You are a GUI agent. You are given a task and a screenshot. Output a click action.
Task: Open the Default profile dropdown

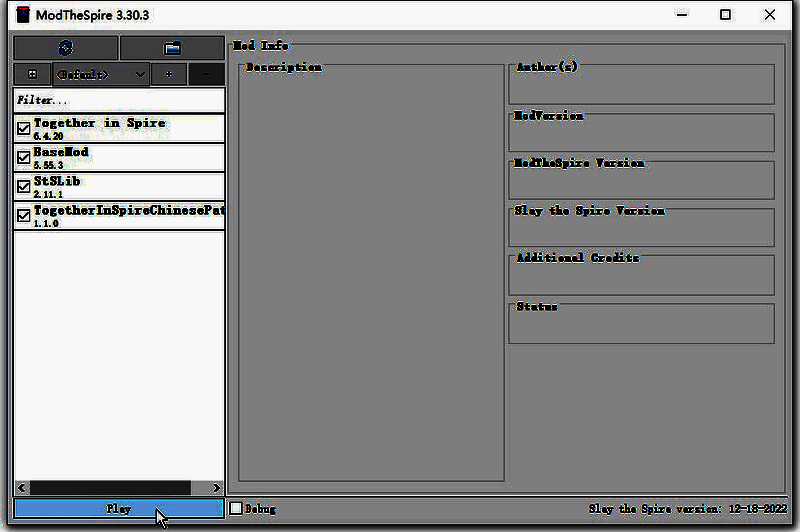coord(100,74)
